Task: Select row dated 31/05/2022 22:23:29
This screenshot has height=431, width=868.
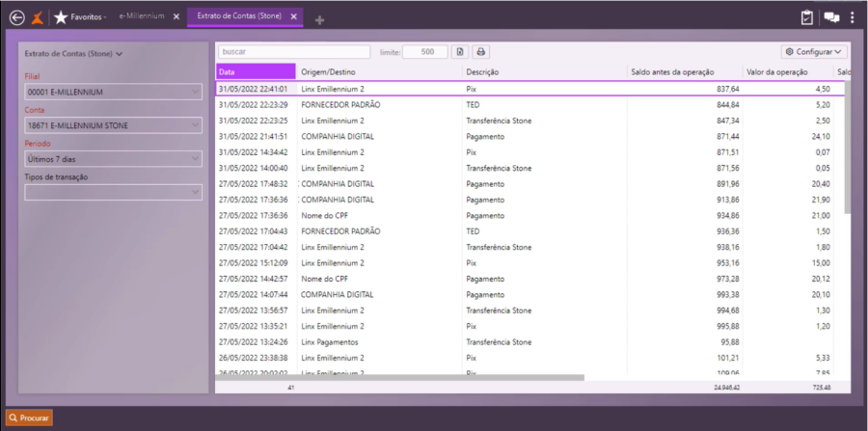Action: pos(529,104)
